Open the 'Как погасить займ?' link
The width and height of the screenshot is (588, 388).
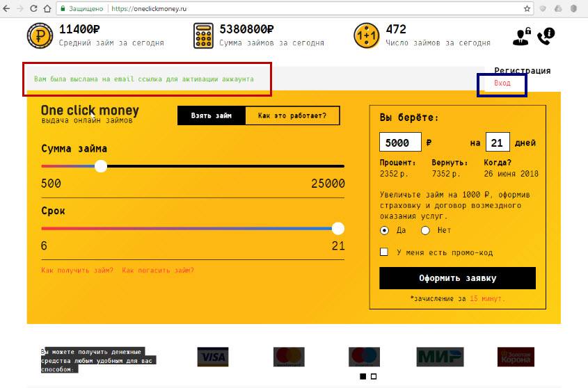[158, 270]
